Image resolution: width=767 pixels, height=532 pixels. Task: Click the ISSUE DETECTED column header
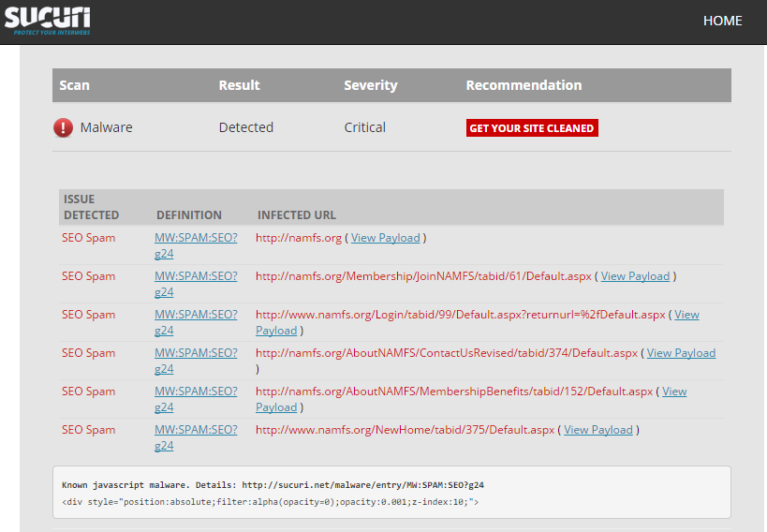tap(91, 207)
